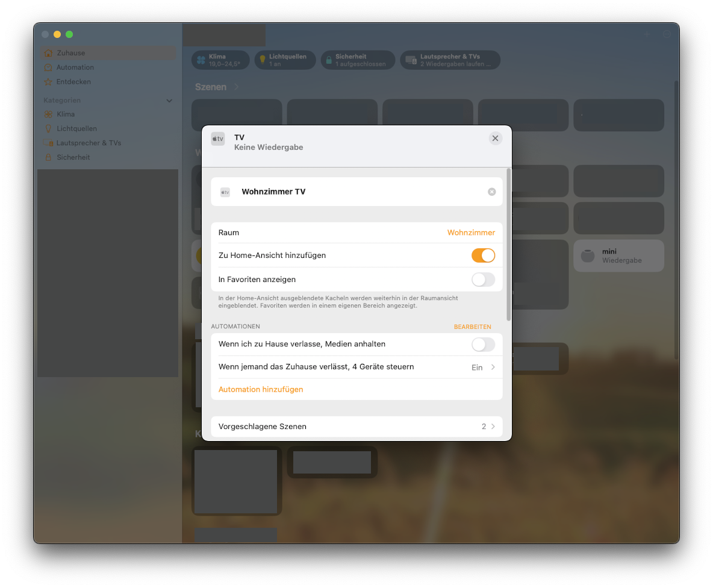713x588 pixels.
Task: Toggle Medien anhalten automation switch
Action: (483, 344)
